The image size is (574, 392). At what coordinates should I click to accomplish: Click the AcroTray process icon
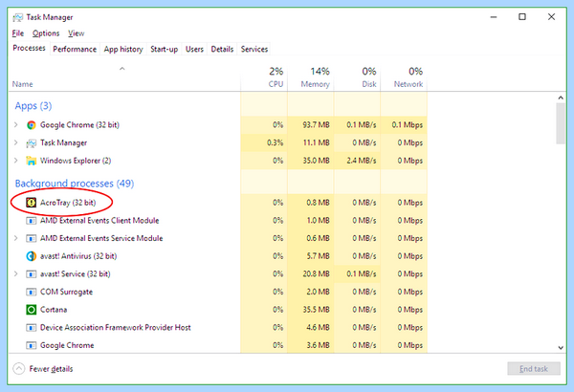click(32, 203)
